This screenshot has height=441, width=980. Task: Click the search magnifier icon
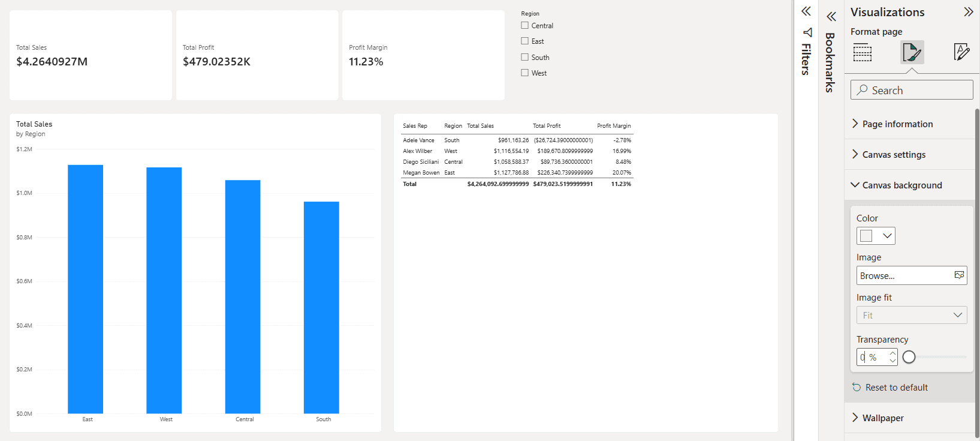pos(862,90)
